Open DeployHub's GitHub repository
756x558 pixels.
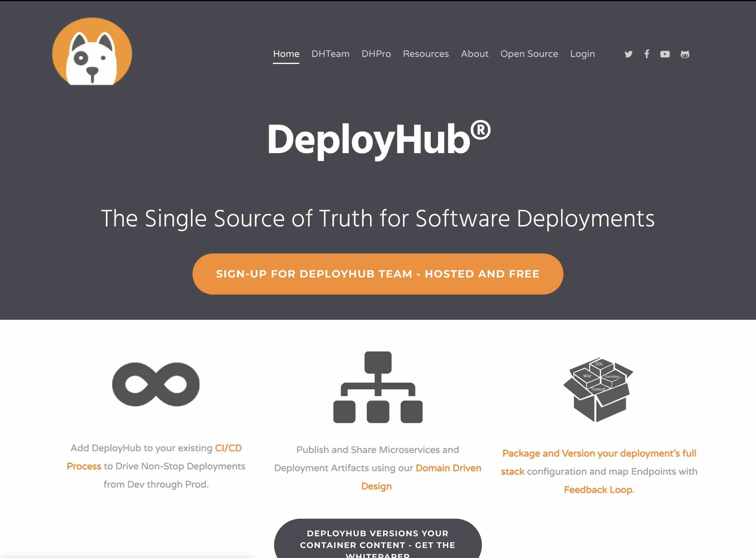tap(684, 54)
